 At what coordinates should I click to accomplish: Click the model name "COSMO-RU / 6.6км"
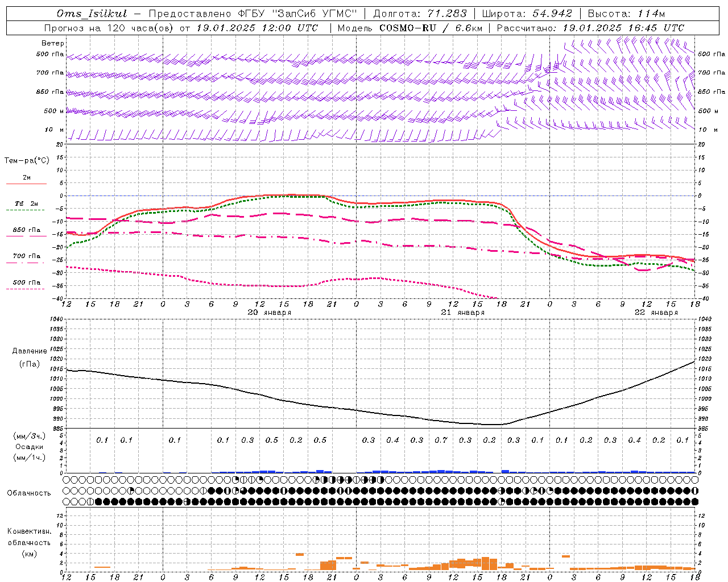(431, 28)
